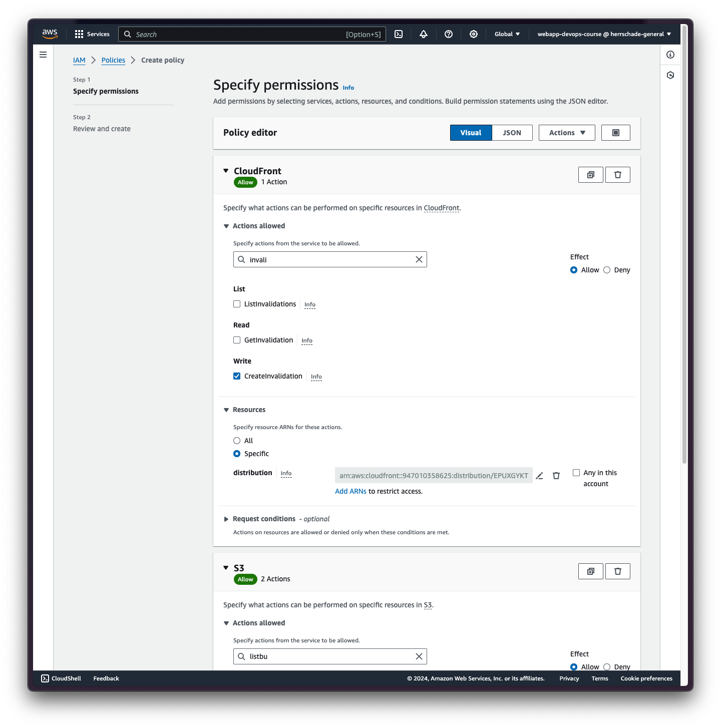
Task: Expand the Request conditions section
Action: point(226,519)
